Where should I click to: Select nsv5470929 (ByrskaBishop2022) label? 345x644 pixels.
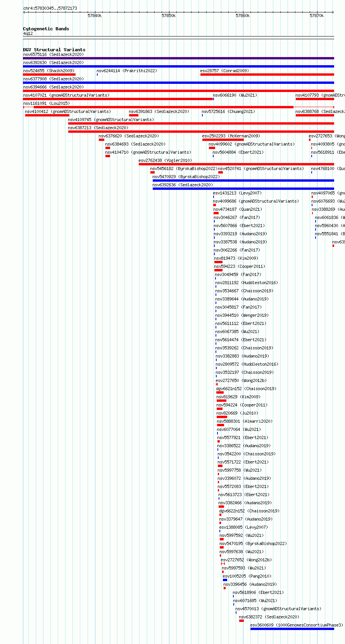[x=186, y=177]
